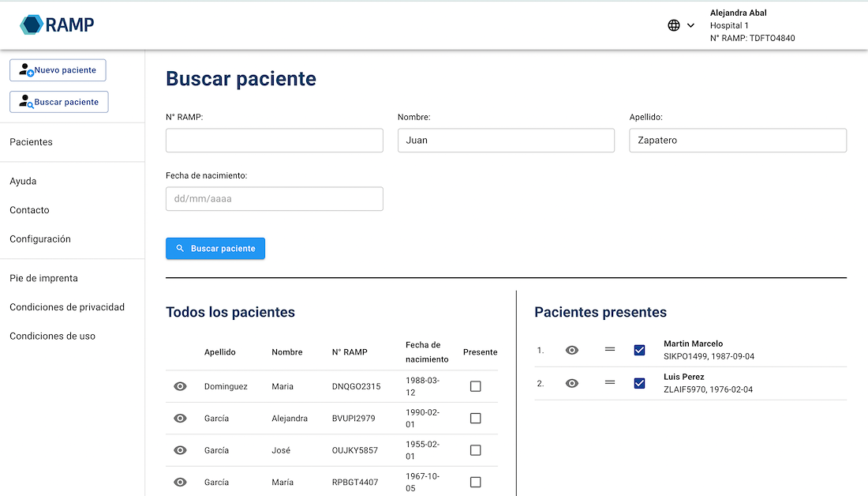The height and width of the screenshot is (496, 868).
Task: Open Condiciones de uso link
Action: pyautogui.click(x=52, y=336)
